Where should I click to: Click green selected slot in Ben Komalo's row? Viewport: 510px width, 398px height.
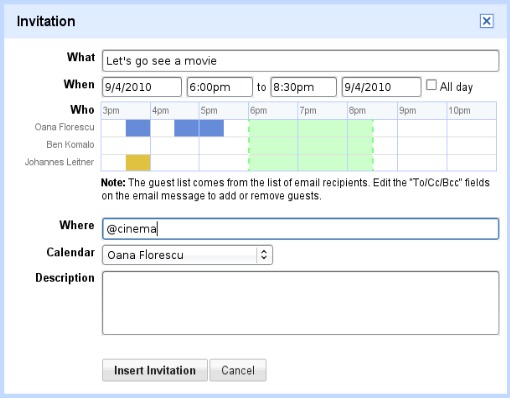(x=311, y=146)
